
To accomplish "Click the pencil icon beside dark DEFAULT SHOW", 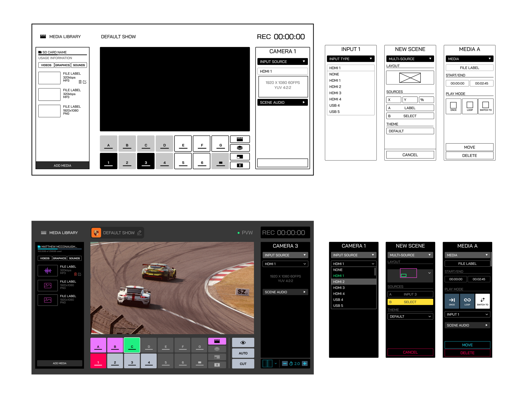I will (139, 233).
